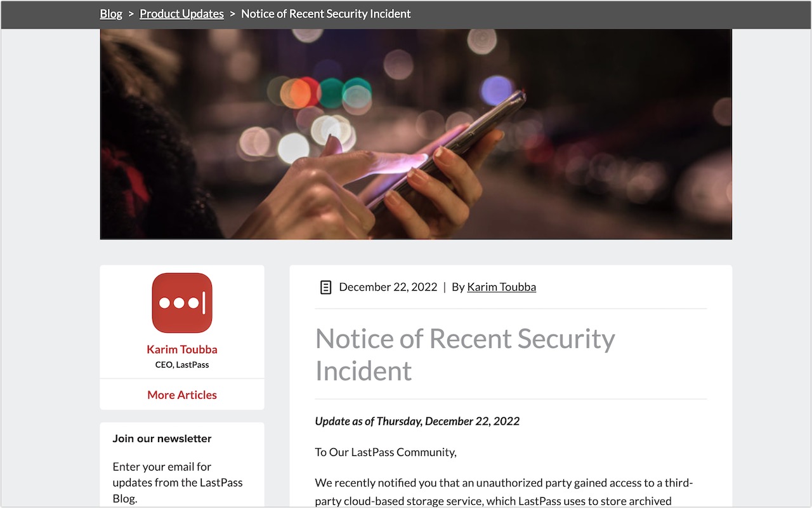Image resolution: width=812 pixels, height=508 pixels.
Task: Click the publication date December 22, 2022
Action: (388, 287)
